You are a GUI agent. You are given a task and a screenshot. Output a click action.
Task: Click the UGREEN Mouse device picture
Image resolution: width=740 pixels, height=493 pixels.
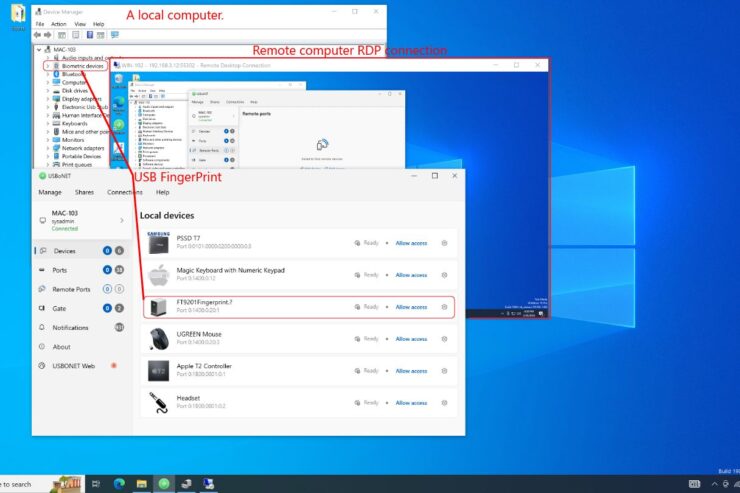pyautogui.click(x=159, y=339)
